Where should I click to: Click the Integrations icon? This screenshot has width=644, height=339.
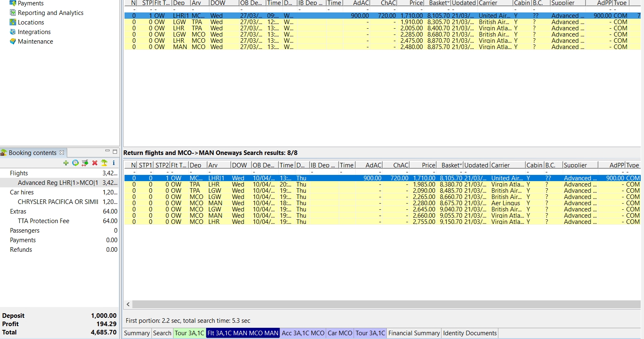coord(13,32)
